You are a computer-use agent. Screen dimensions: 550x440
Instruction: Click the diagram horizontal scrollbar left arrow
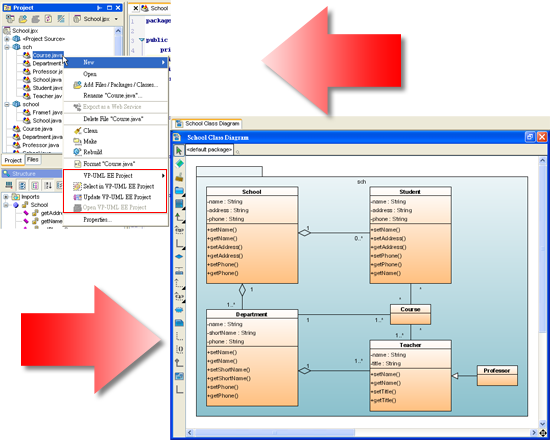click(x=190, y=433)
